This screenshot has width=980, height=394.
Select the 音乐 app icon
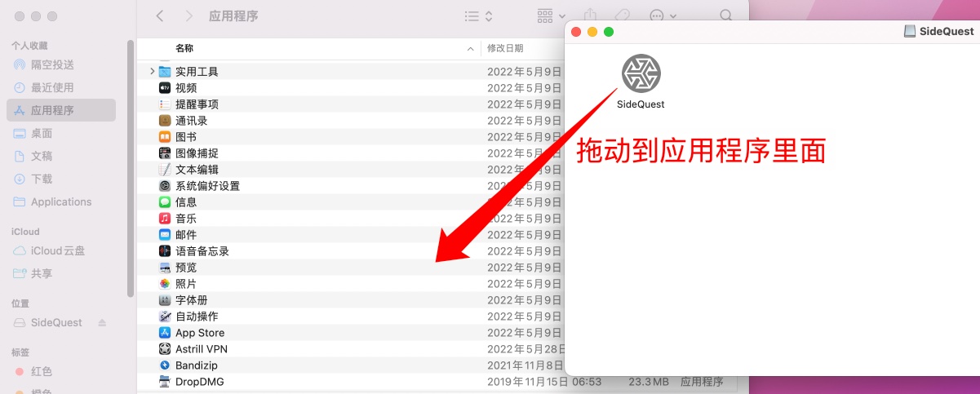click(164, 219)
